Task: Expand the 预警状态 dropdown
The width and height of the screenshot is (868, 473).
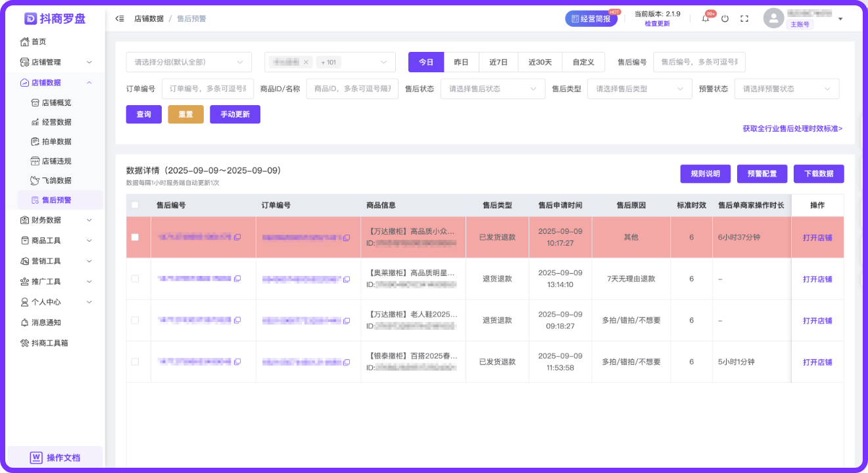Action: coord(786,89)
